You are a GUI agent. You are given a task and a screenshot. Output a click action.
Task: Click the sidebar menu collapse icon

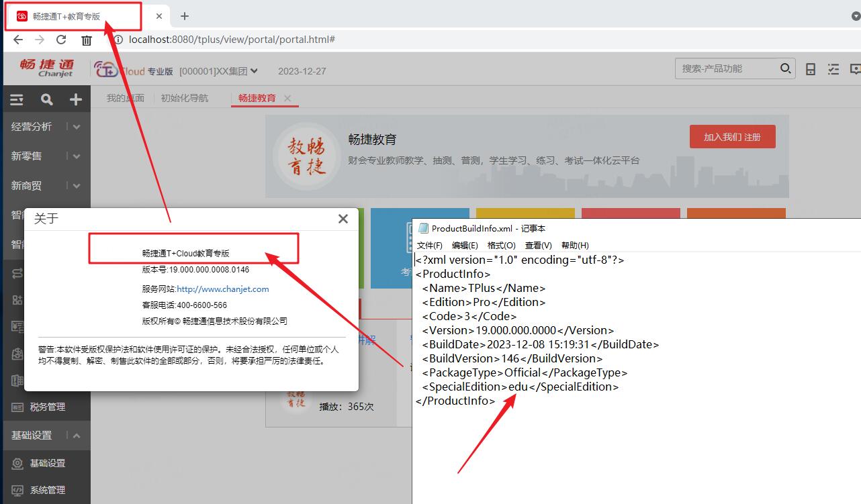17,99
